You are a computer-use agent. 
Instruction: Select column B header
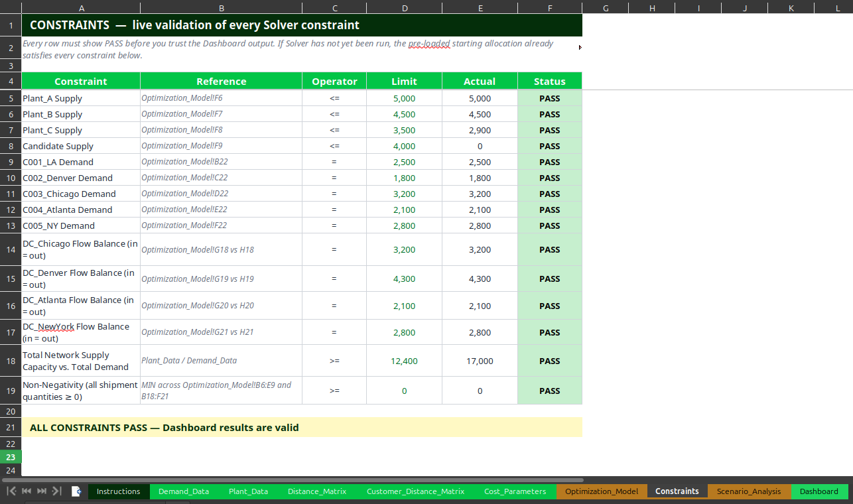221,8
